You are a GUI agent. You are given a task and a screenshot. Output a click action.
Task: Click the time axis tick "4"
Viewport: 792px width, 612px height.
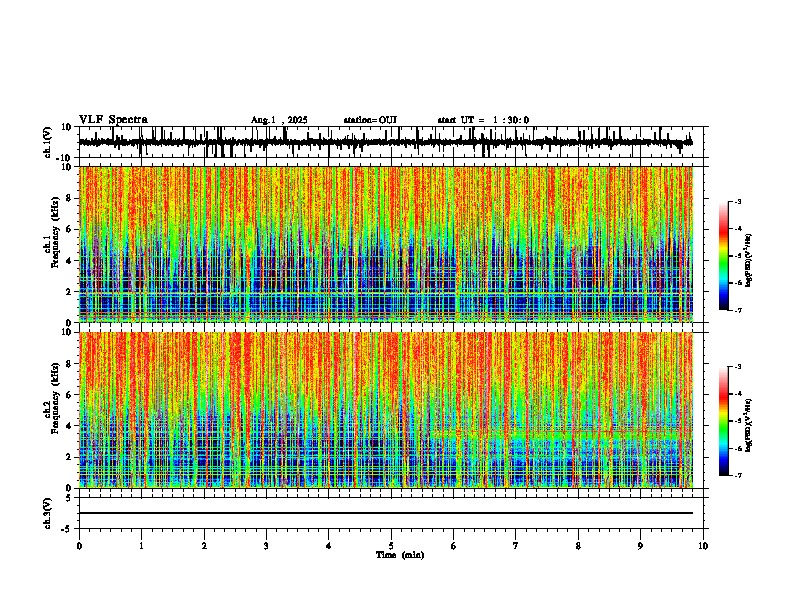(x=329, y=546)
